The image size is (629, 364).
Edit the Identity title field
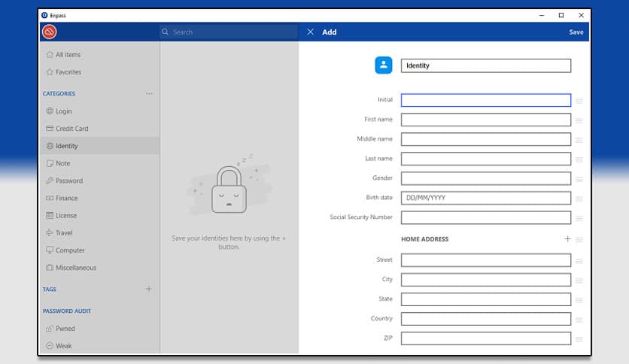tap(486, 65)
